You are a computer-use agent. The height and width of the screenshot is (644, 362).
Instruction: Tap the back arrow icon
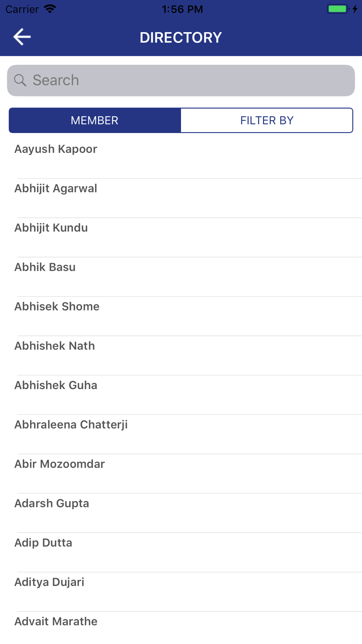tap(22, 37)
